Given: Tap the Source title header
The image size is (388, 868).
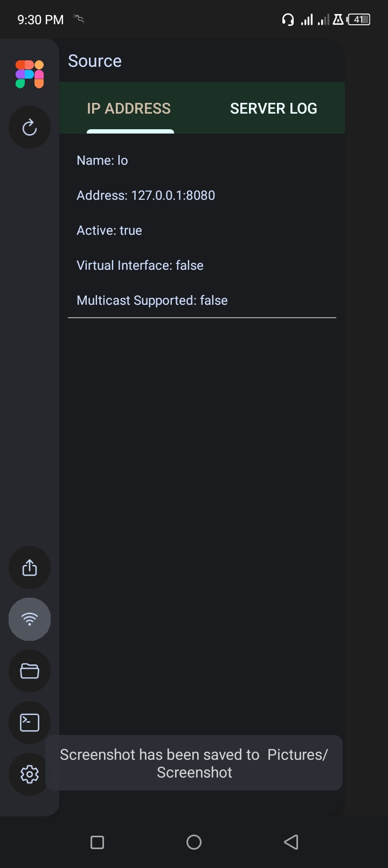Looking at the screenshot, I should click(x=95, y=61).
